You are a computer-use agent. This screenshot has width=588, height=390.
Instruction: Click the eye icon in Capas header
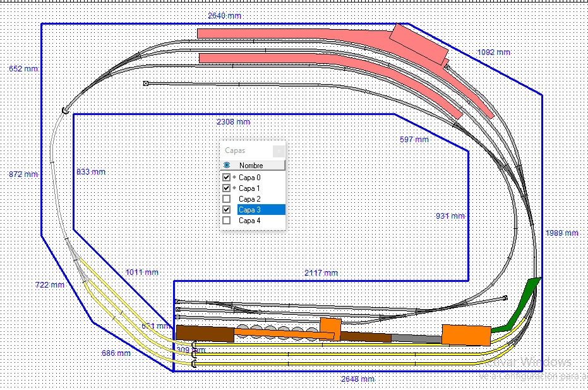coord(227,165)
